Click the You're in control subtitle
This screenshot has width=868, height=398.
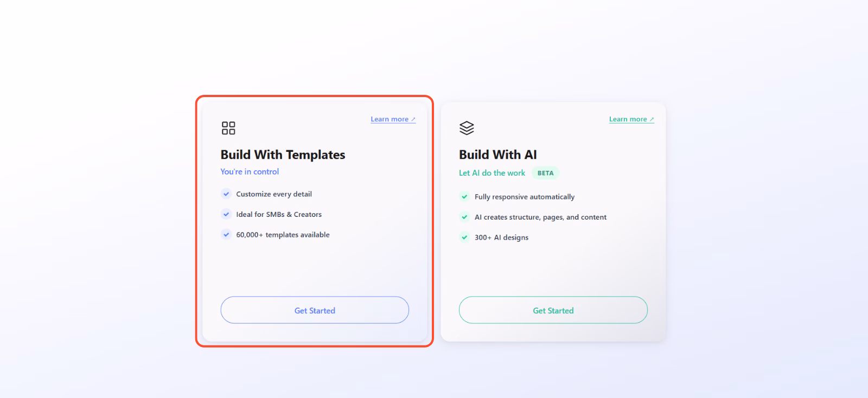pyautogui.click(x=250, y=171)
